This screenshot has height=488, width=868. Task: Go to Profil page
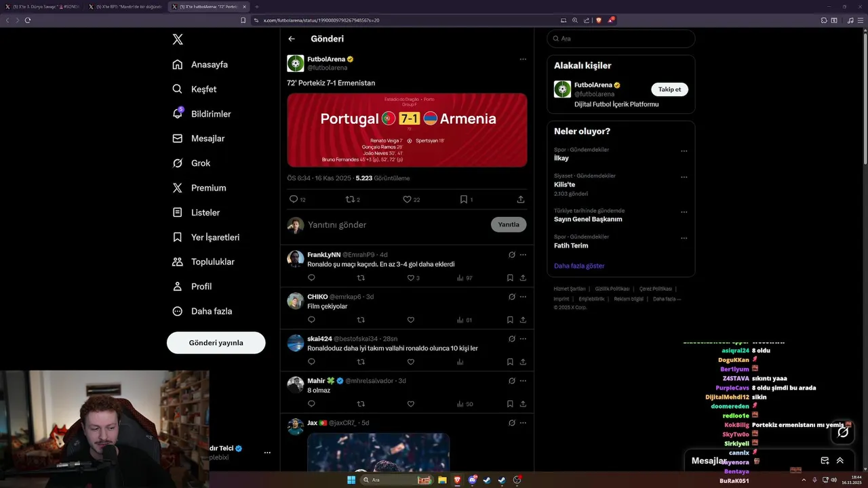coord(191,286)
